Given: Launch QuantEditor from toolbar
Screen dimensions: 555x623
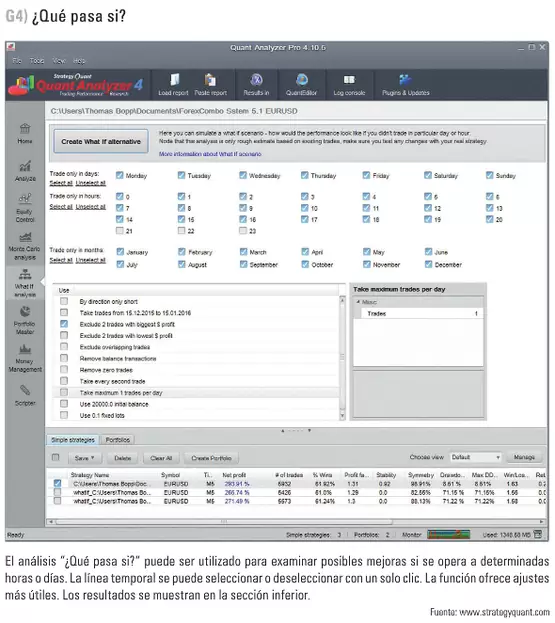Looking at the screenshot, I should pos(302,85).
